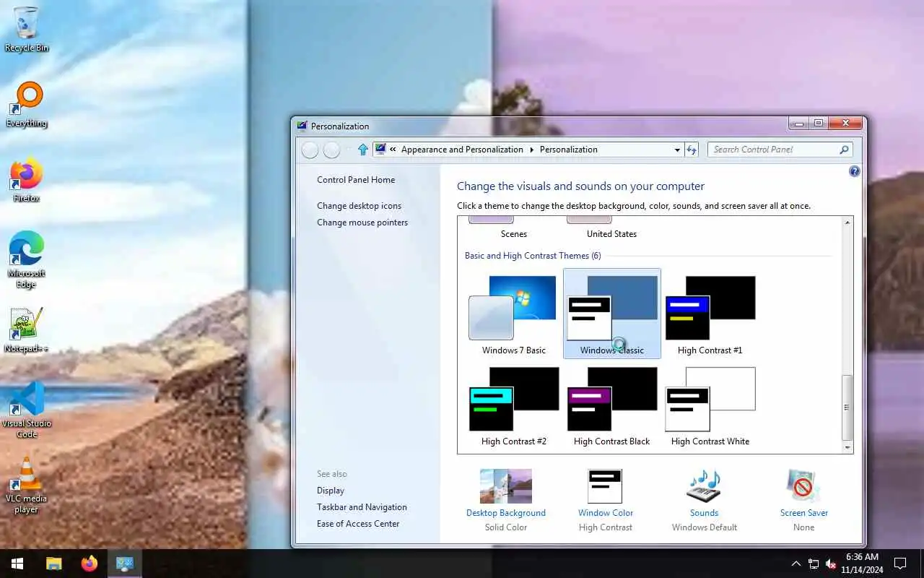Screen dimensions: 924x578
Task: Go to Control Panel Home
Action: 356,180
